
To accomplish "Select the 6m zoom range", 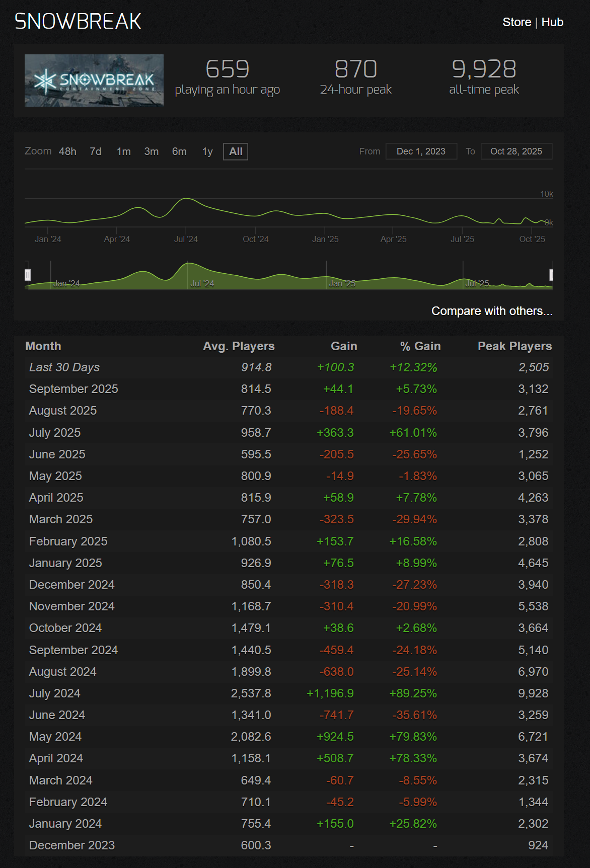I will [x=179, y=151].
